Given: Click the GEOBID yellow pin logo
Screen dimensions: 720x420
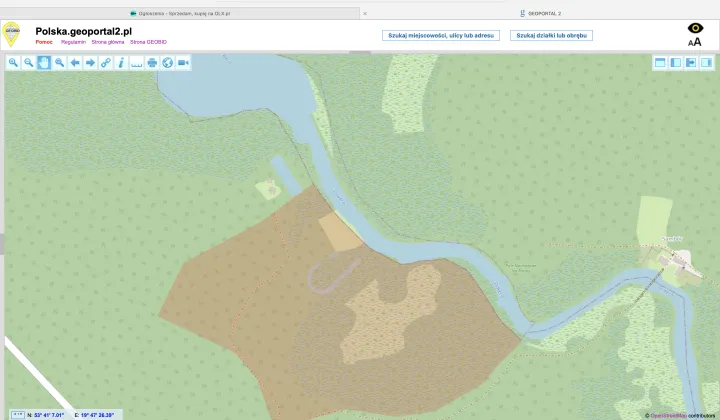Looking at the screenshot, I should pyautogui.click(x=11, y=34).
